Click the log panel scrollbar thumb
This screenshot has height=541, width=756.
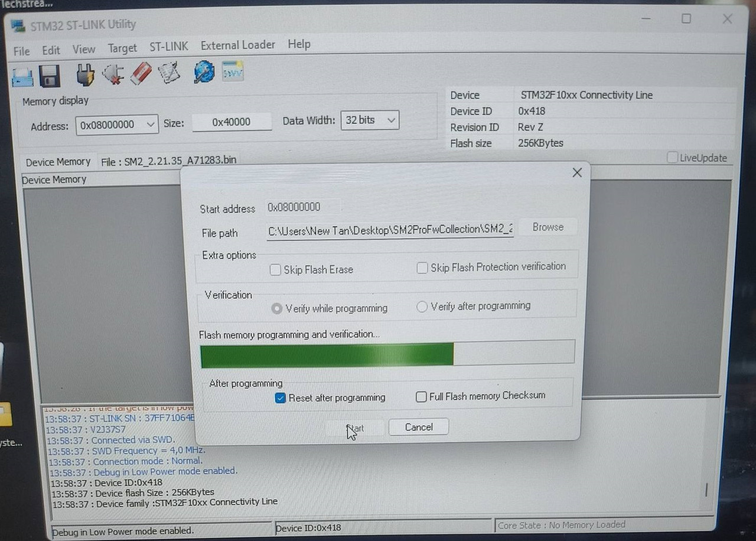[x=706, y=490]
